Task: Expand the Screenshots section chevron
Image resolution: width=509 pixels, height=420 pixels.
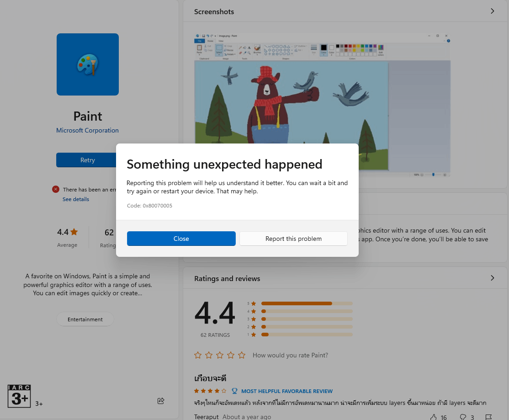Action: 493,11
